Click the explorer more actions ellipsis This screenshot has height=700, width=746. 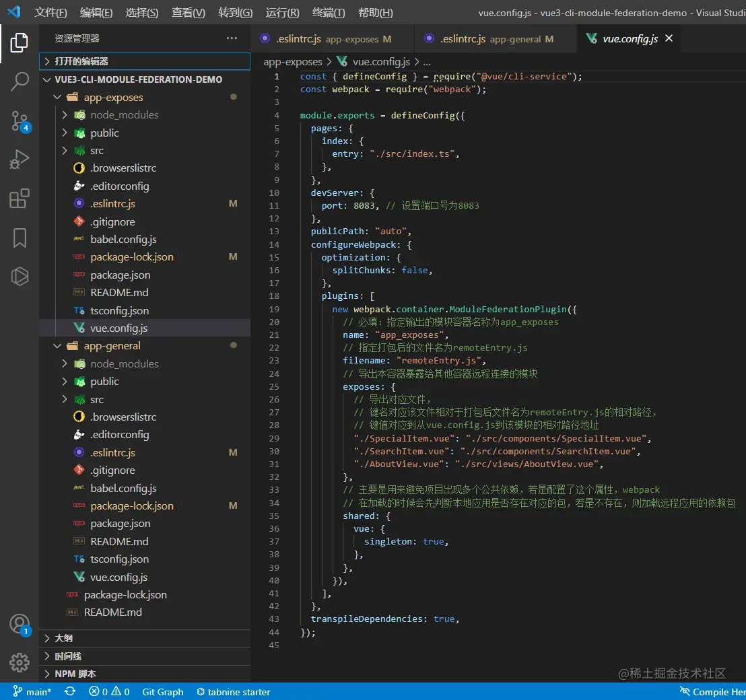(x=232, y=38)
